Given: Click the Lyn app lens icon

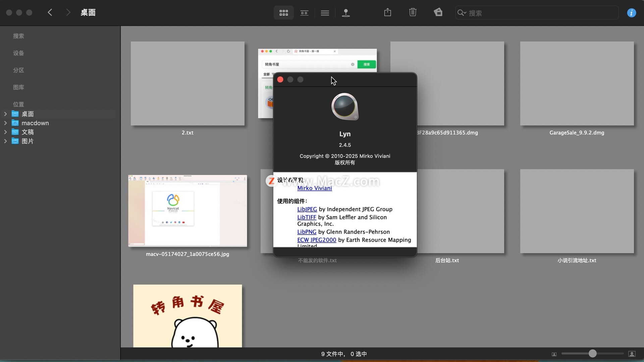Looking at the screenshot, I should point(345,107).
